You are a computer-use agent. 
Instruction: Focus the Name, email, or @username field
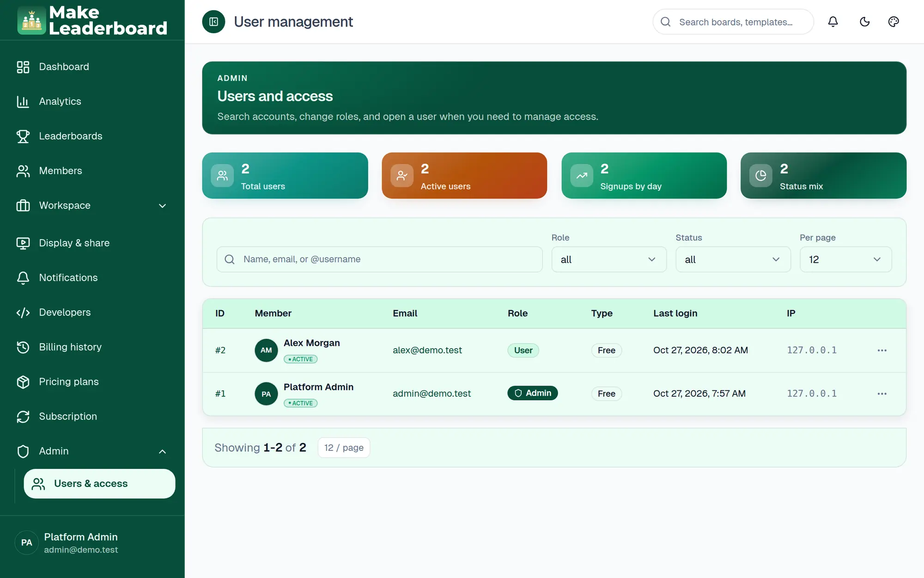[379, 259]
